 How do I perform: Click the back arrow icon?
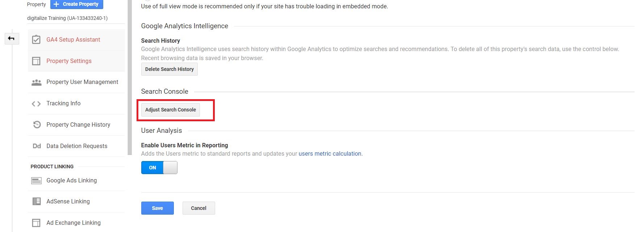11,38
